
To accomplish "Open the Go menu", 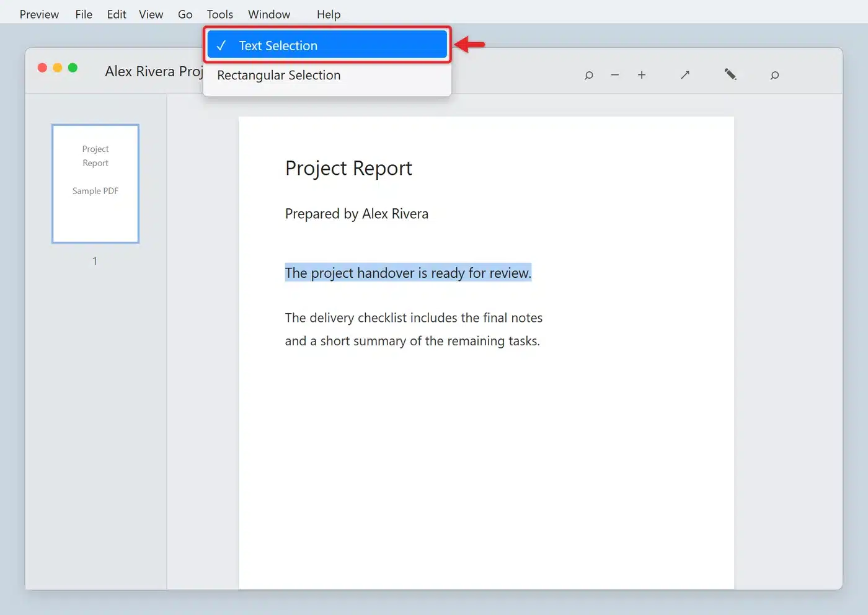I will tap(185, 14).
